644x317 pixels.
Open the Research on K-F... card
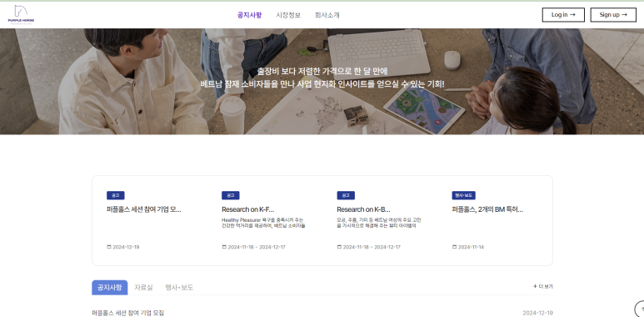pos(248,209)
